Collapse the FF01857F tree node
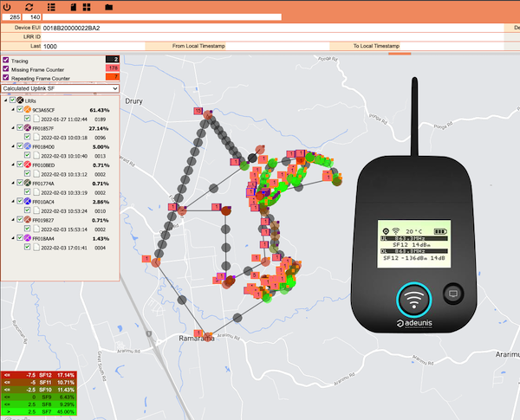Screen dimensions: 520x420 13,128
